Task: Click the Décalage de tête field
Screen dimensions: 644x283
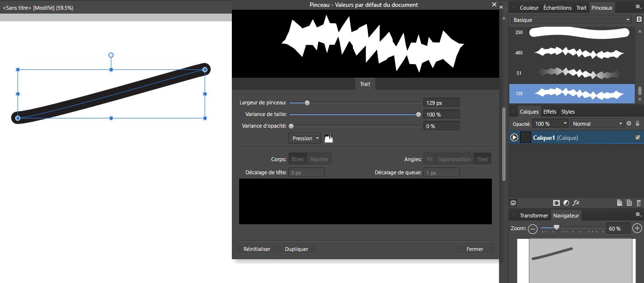Action: tap(307, 173)
